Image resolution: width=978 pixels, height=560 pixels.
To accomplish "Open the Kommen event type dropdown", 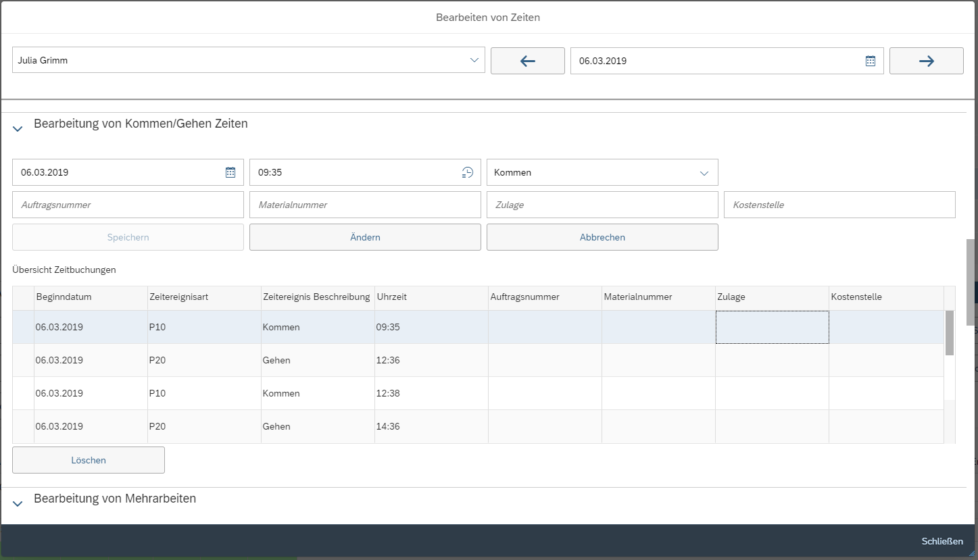I will click(x=704, y=172).
